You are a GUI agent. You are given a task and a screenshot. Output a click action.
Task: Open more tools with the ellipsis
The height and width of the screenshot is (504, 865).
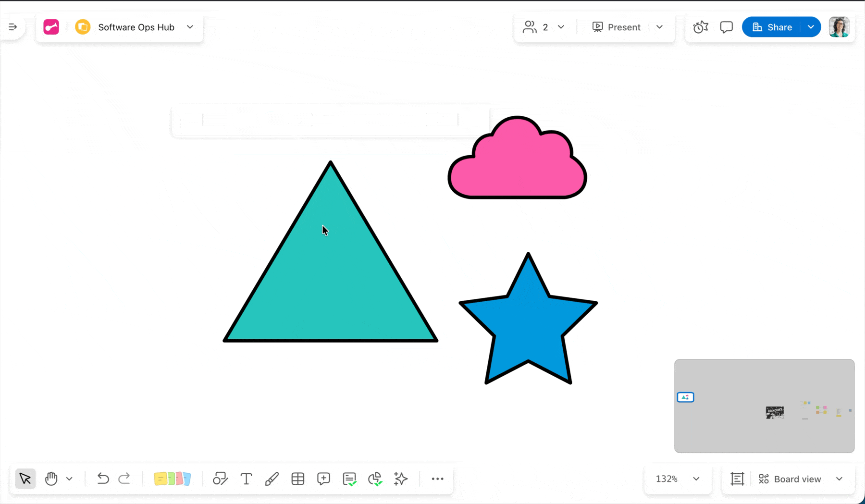(x=437, y=479)
